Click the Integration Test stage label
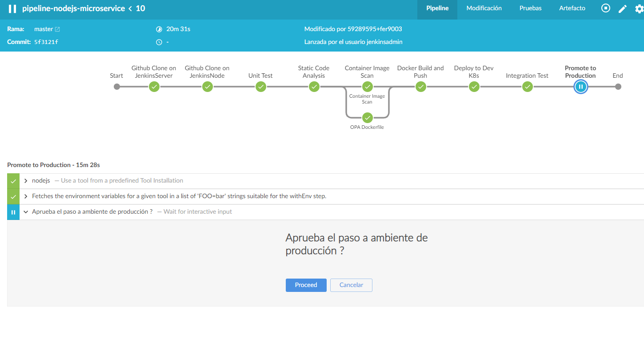 (x=527, y=76)
